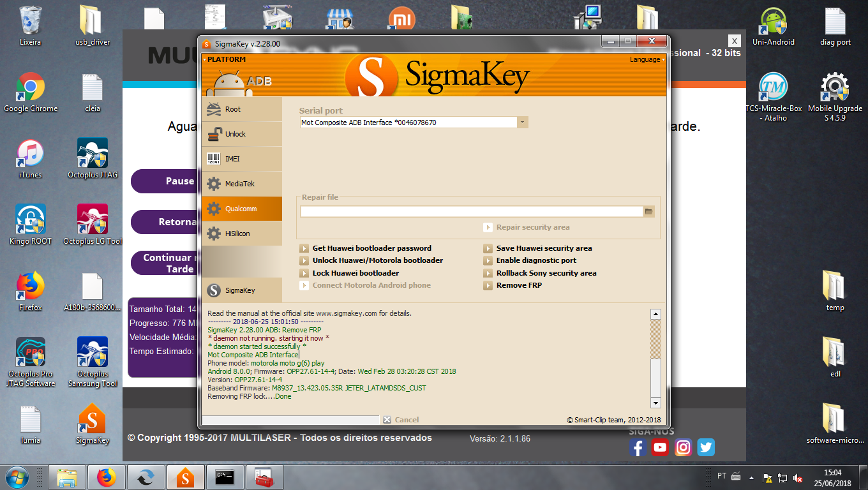The width and height of the screenshot is (868, 490).
Task: Click Cancel in SigmaKey's bottom bar
Action: tap(401, 420)
